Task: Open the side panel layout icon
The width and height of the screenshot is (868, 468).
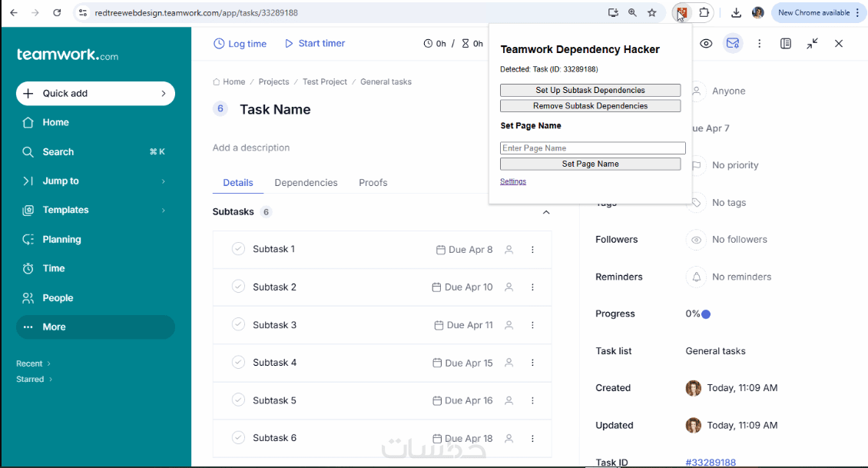Action: [785, 44]
